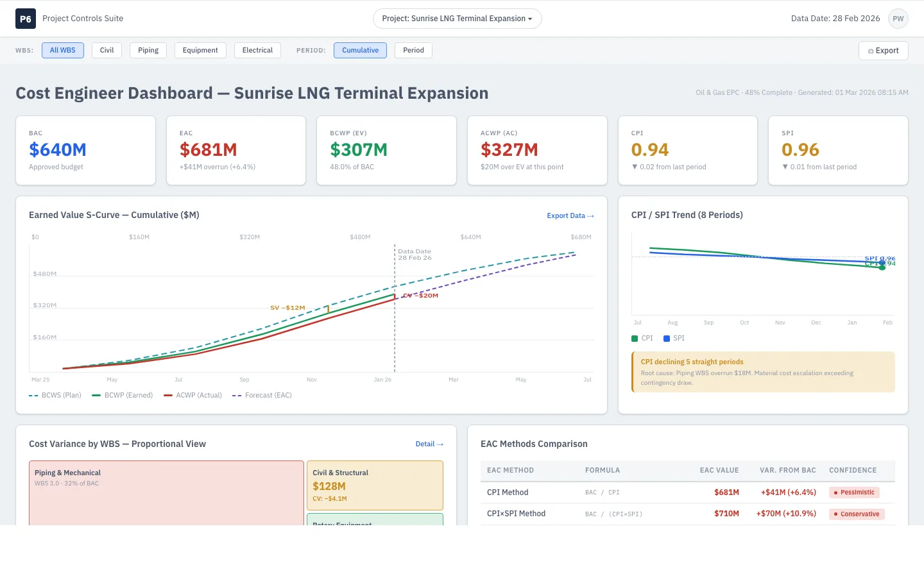
Task: Click the P6 app logo
Action: click(26, 19)
